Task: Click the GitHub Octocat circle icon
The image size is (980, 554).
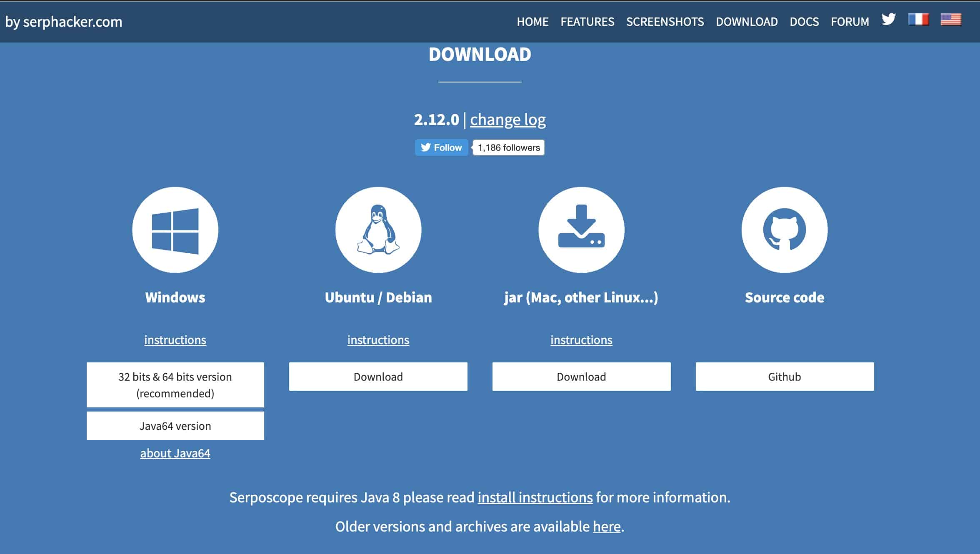Action: click(785, 230)
